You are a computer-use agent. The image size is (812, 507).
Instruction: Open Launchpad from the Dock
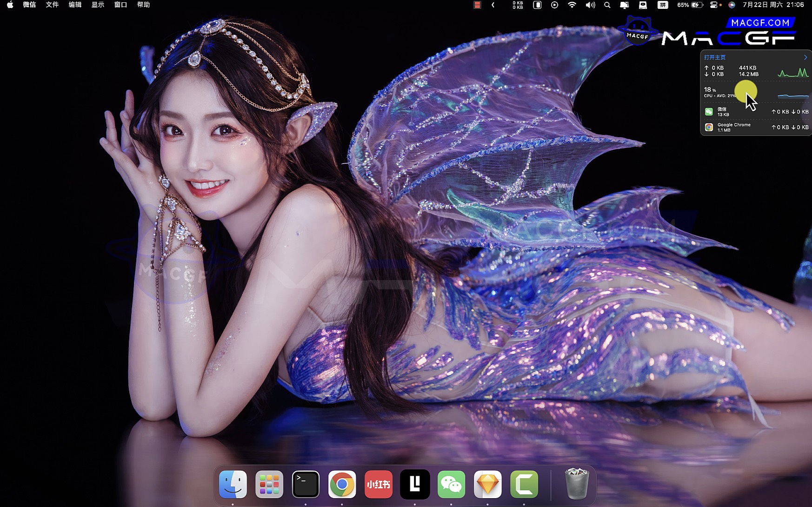[x=269, y=484]
